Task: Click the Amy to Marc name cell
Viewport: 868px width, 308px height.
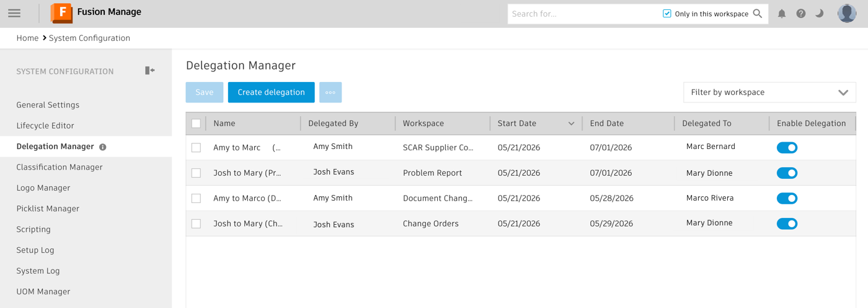Action: pos(247,148)
